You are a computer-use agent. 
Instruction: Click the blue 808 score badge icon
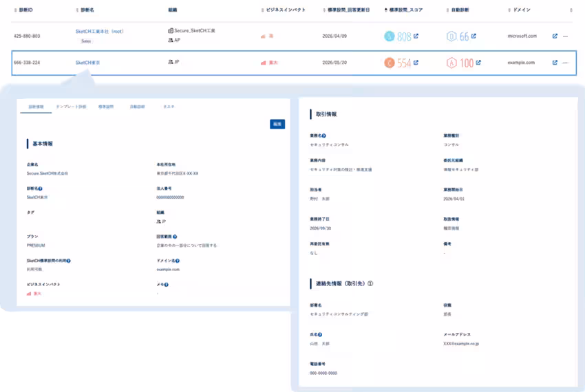coord(389,36)
